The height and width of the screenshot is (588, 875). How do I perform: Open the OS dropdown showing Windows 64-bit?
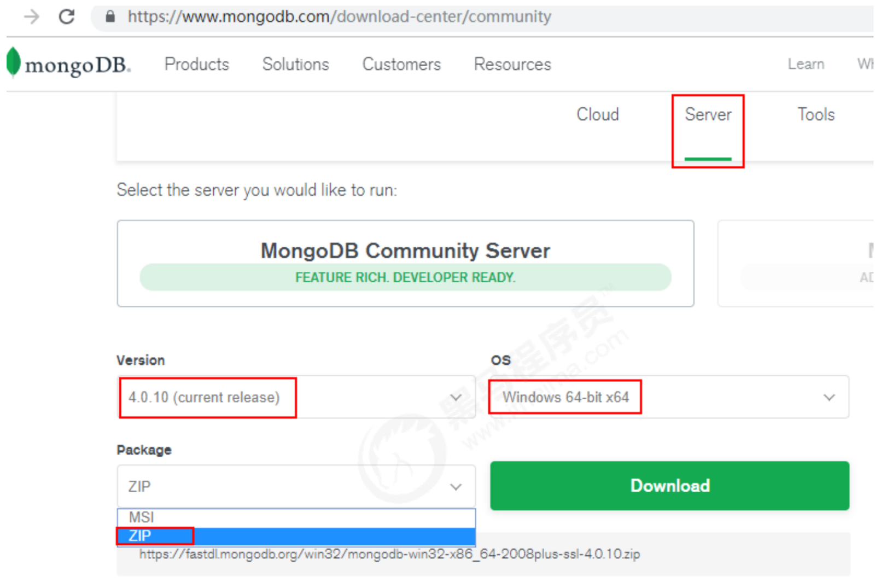[x=669, y=397]
